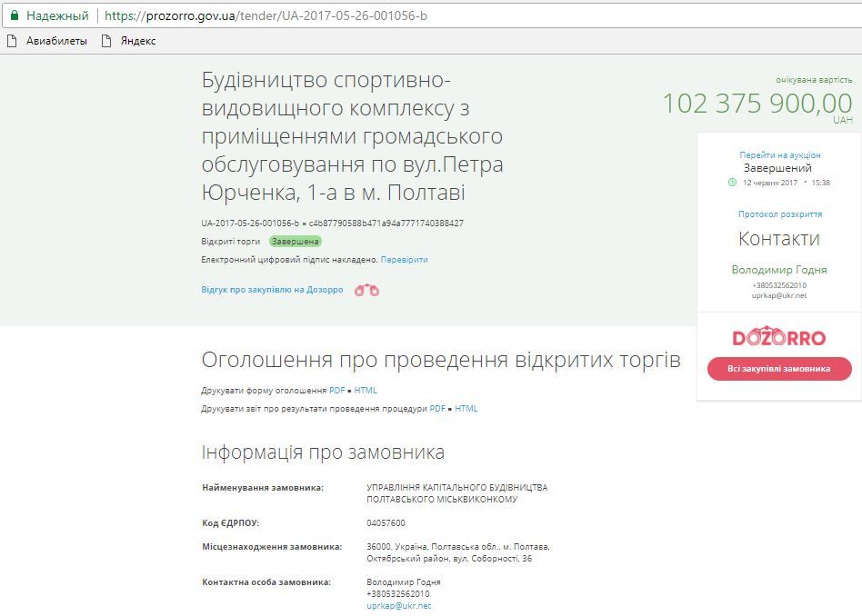The width and height of the screenshot is (862, 616).
Task: Click contact person Володимир Годня link
Action: [778, 269]
